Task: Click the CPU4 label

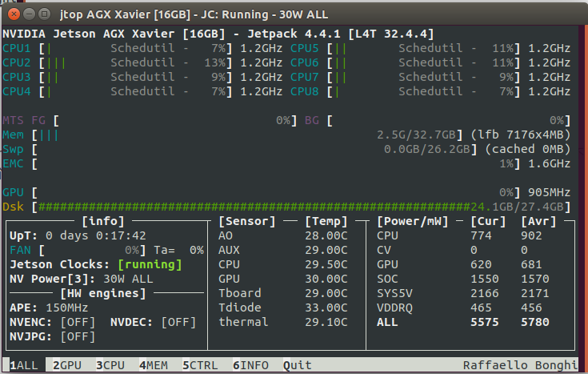Action: 17,91
